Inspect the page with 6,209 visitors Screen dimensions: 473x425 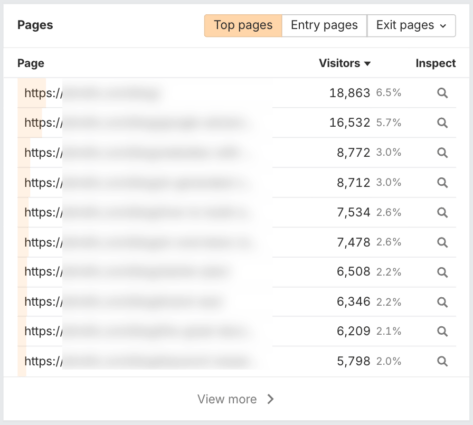pos(442,331)
